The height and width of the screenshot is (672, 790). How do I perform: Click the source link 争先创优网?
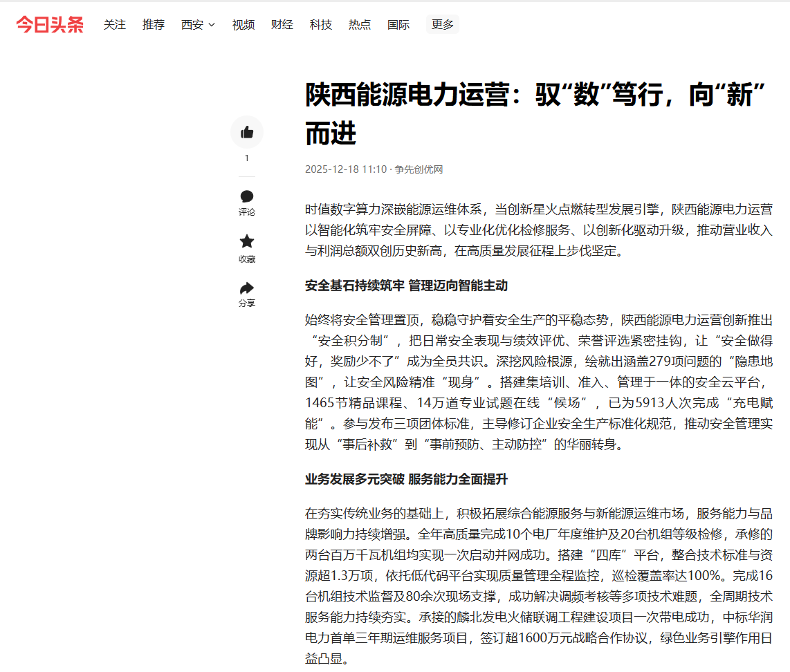pos(419,169)
